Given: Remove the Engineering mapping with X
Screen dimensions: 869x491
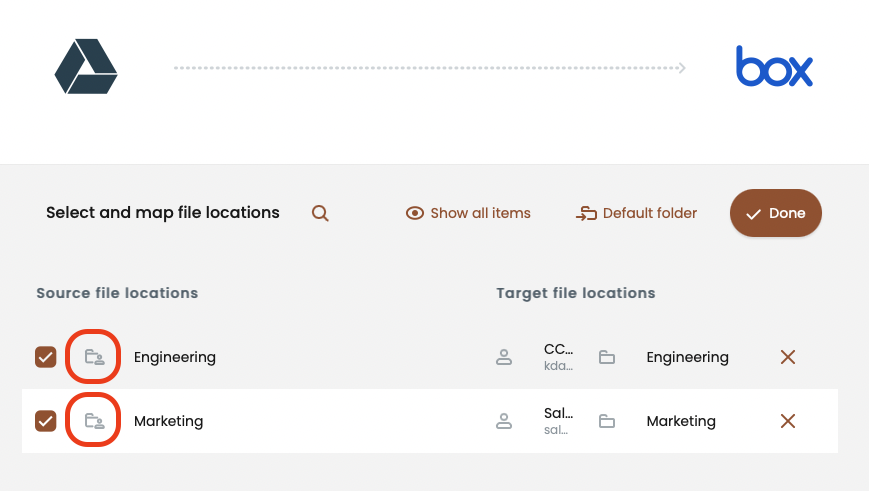Looking at the screenshot, I should (788, 357).
